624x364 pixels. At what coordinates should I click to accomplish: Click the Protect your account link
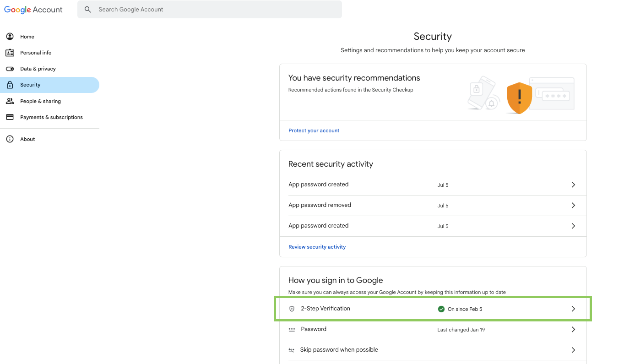pyautogui.click(x=314, y=130)
